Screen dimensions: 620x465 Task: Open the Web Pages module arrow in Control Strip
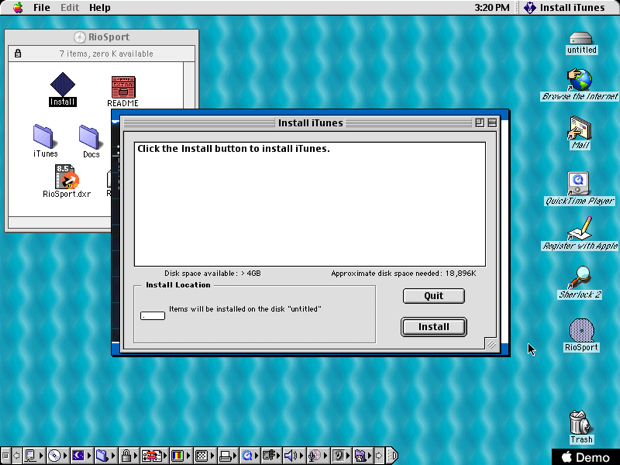click(x=369, y=456)
